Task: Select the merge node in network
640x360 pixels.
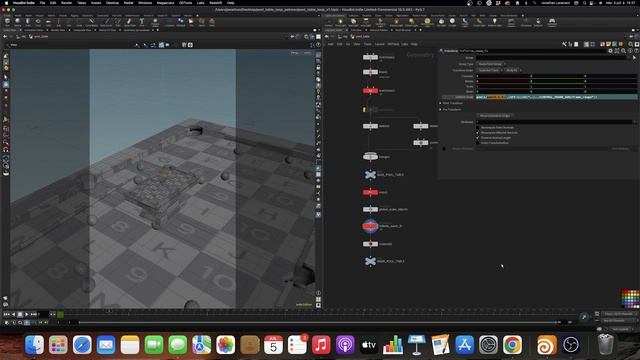Action: tap(370, 156)
